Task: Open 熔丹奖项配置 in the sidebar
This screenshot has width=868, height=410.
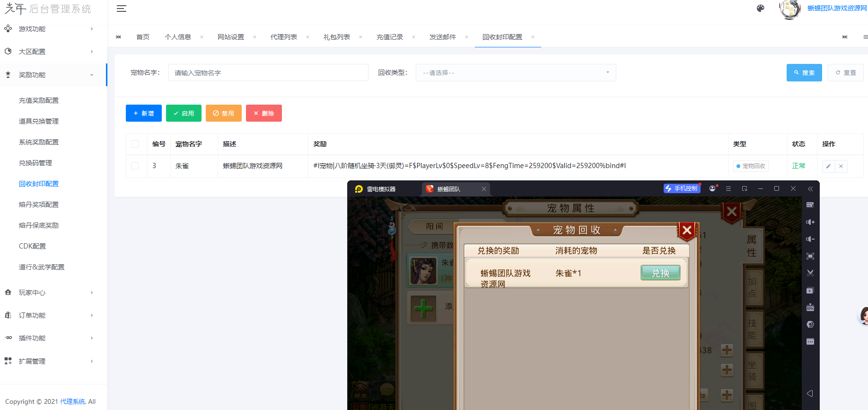Action: click(x=39, y=205)
